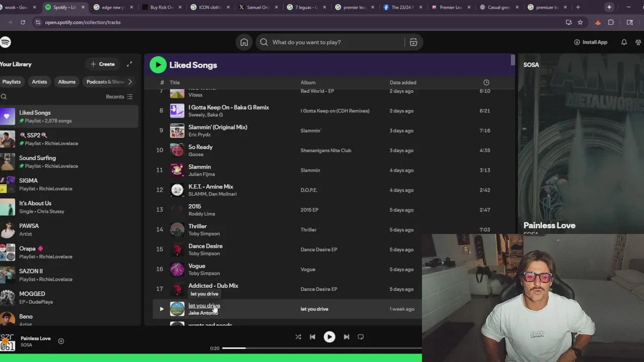Click now playing cover art in player bar
Screen dimensions: 644x362
coord(8,341)
